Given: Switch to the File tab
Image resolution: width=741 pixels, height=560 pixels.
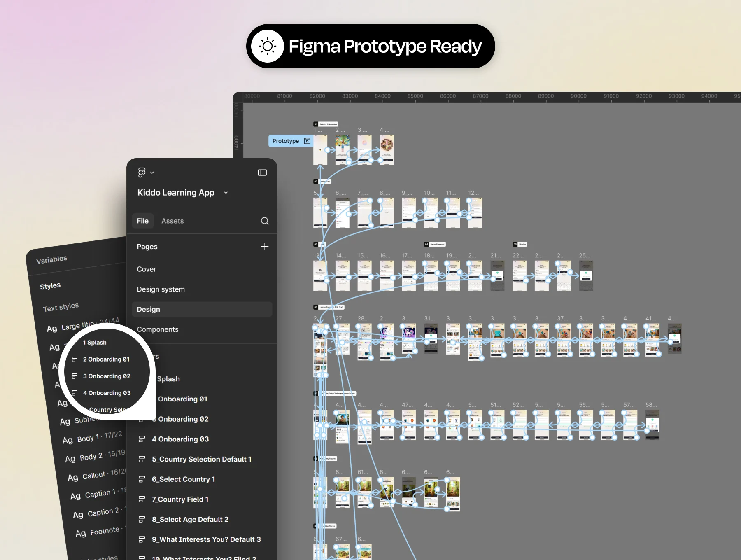Looking at the screenshot, I should point(143,221).
